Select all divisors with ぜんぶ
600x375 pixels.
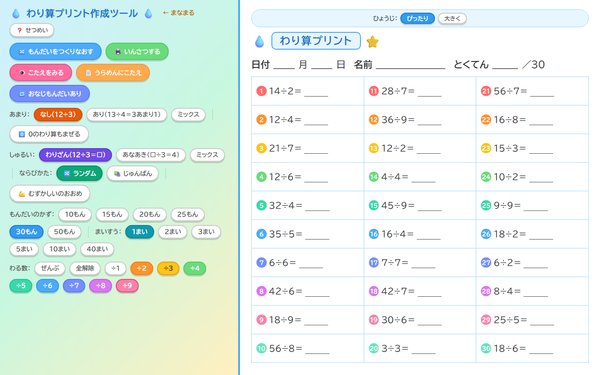tap(50, 268)
